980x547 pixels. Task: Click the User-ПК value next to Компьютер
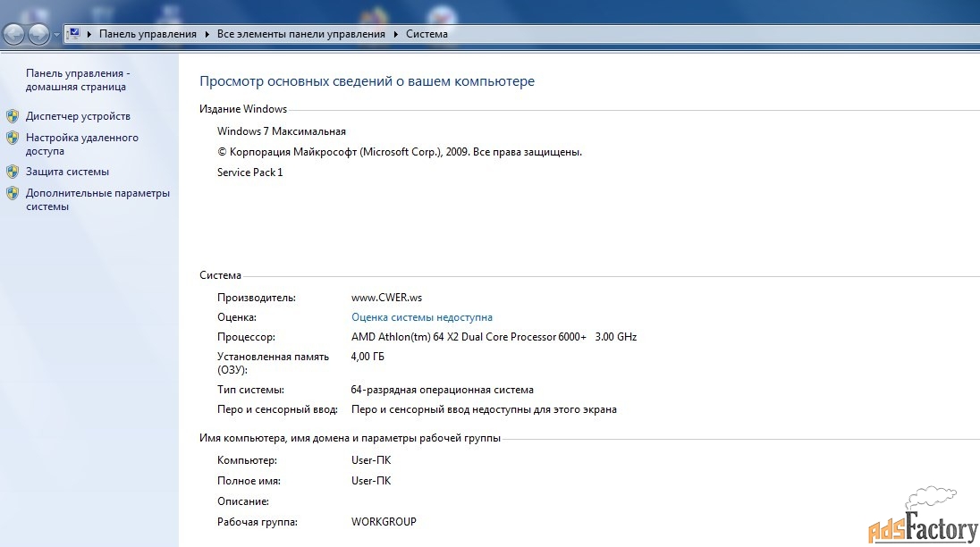point(371,460)
